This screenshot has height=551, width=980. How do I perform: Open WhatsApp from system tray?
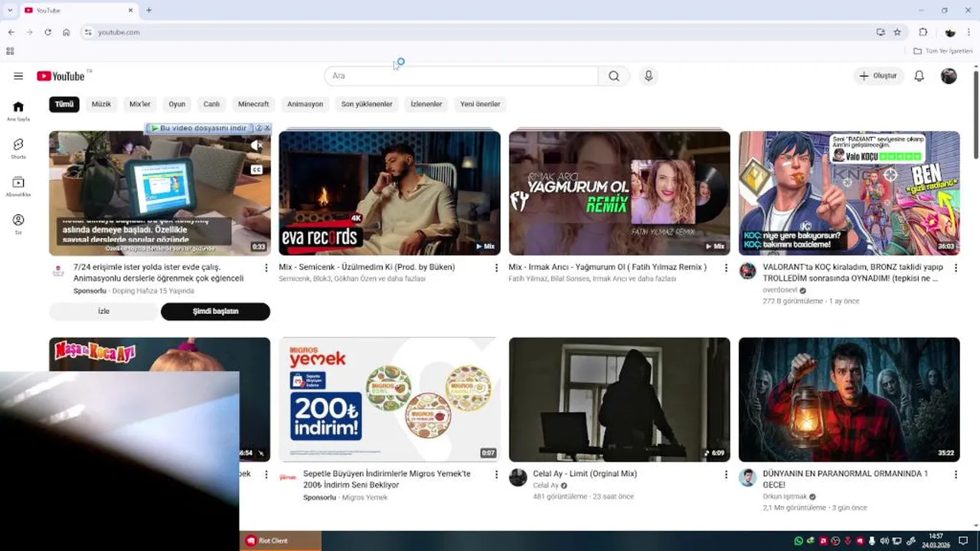pos(799,540)
